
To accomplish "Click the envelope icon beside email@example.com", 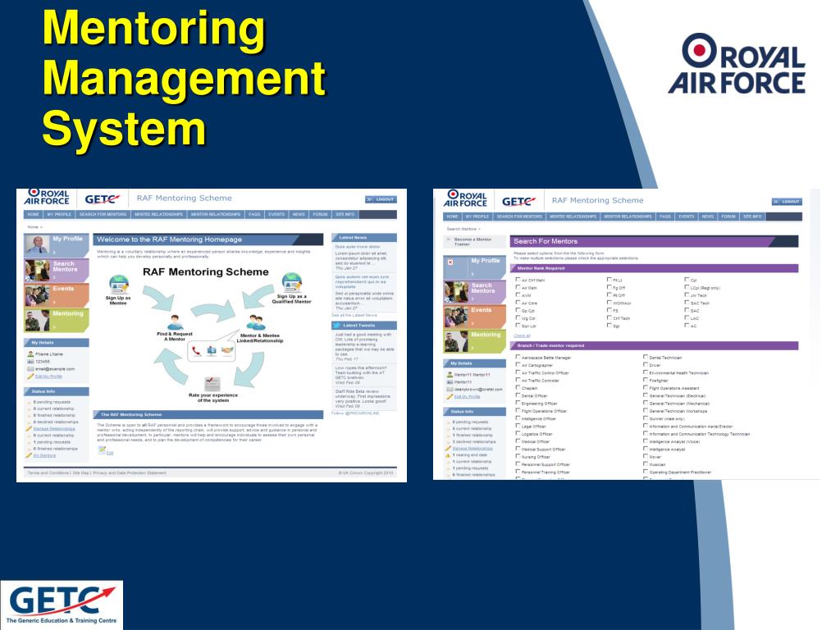I will coord(30,369).
